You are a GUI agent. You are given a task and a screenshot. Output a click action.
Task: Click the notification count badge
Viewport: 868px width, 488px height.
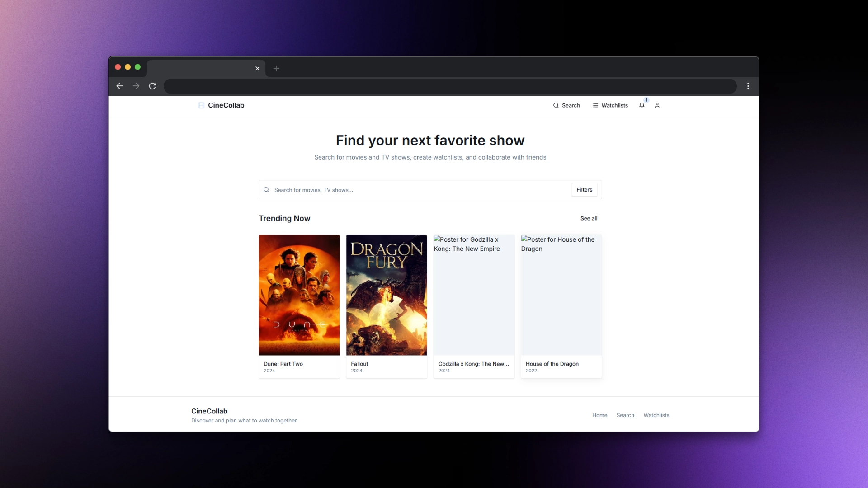(x=646, y=100)
